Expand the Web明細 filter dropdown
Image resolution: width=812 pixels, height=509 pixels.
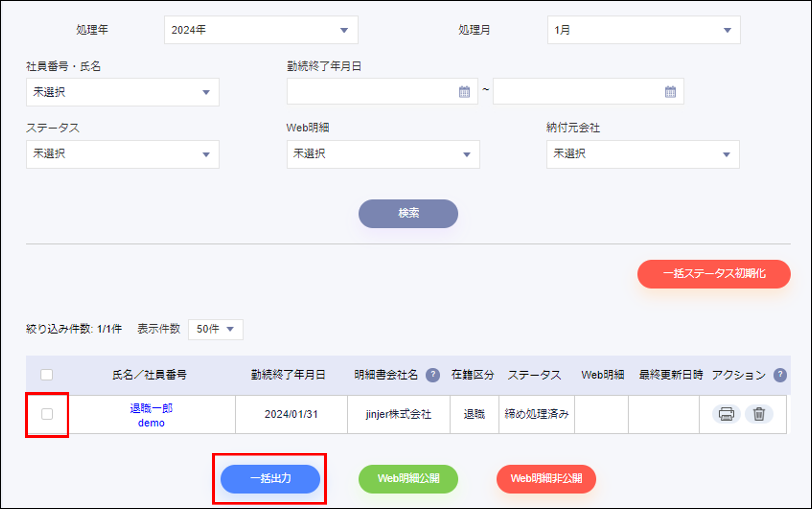pyautogui.click(x=383, y=154)
